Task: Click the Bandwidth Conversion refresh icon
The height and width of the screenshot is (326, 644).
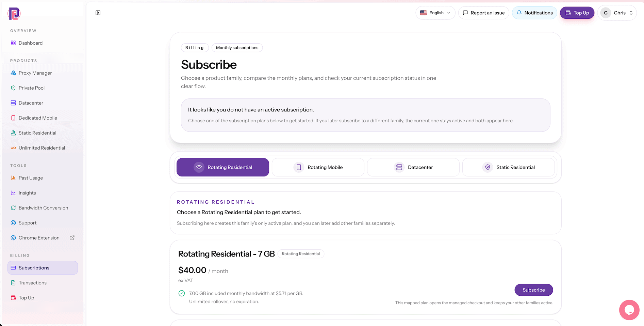Action: 13,208
